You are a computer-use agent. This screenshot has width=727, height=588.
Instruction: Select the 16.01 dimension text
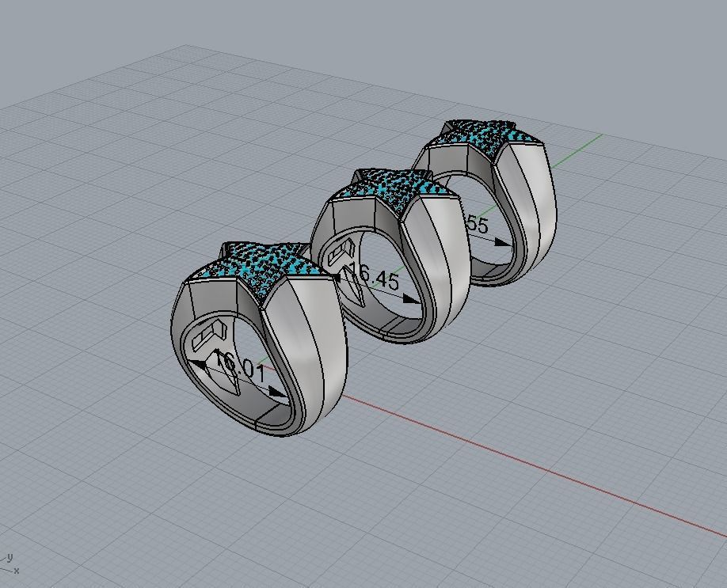coord(241,366)
